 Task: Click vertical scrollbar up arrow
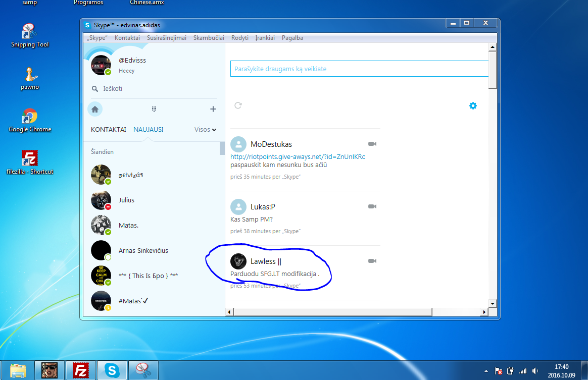(x=493, y=47)
